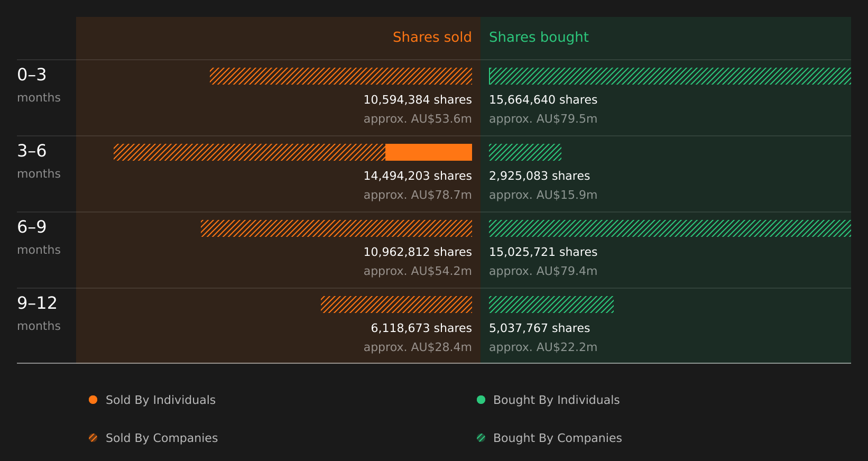868x461 pixels.
Task: Click the Shares bought column header
Action: click(x=539, y=38)
